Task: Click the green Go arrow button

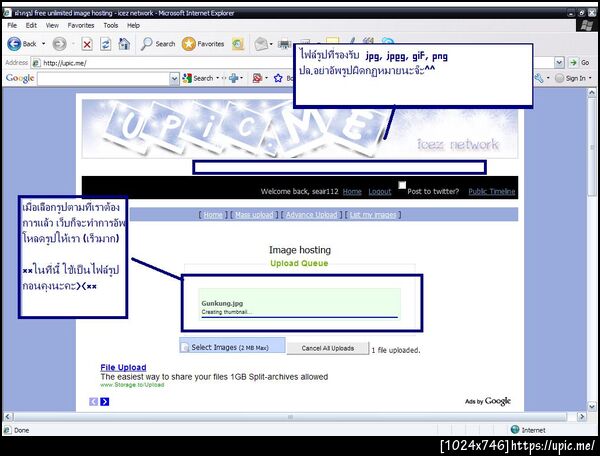Action: [573, 62]
